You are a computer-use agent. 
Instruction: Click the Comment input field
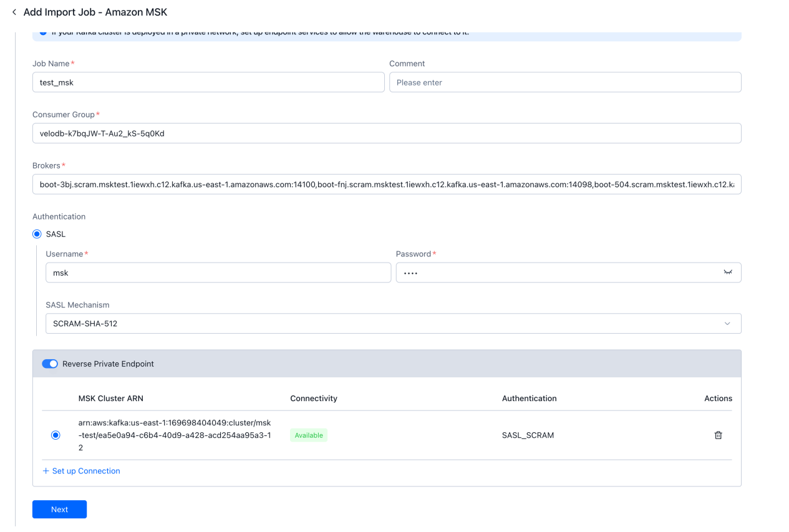[565, 82]
